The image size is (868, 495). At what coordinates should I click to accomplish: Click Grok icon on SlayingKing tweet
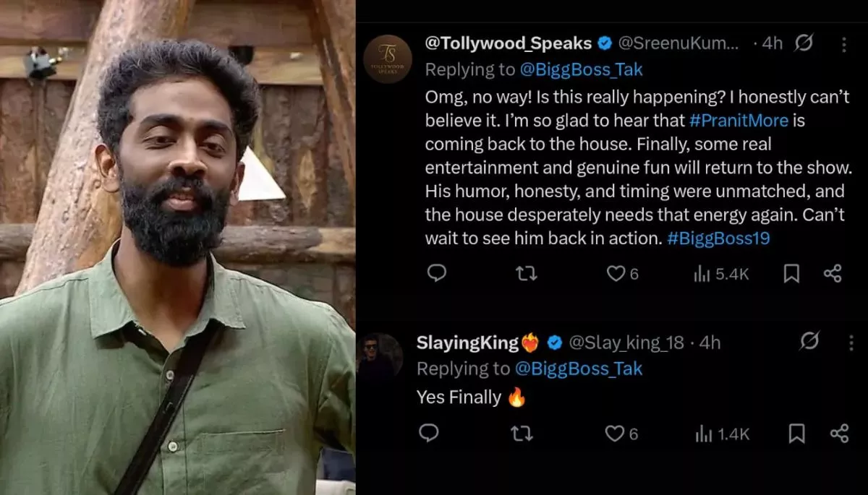coord(811,341)
